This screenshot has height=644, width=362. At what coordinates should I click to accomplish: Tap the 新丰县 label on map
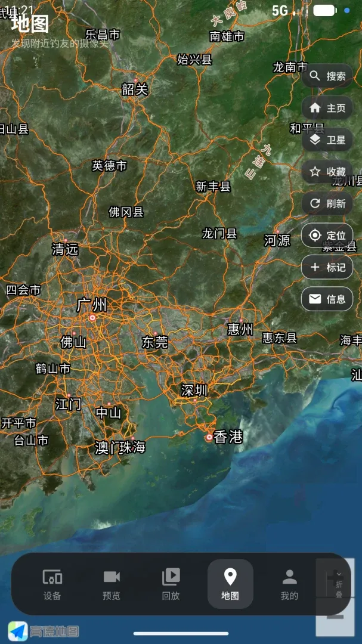(214, 187)
